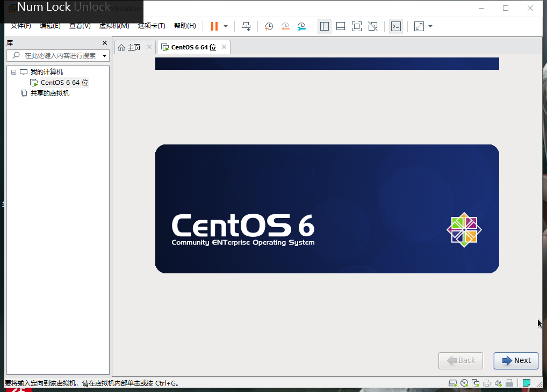Select 共享的虚拟机 in the library tree

[x=49, y=93]
